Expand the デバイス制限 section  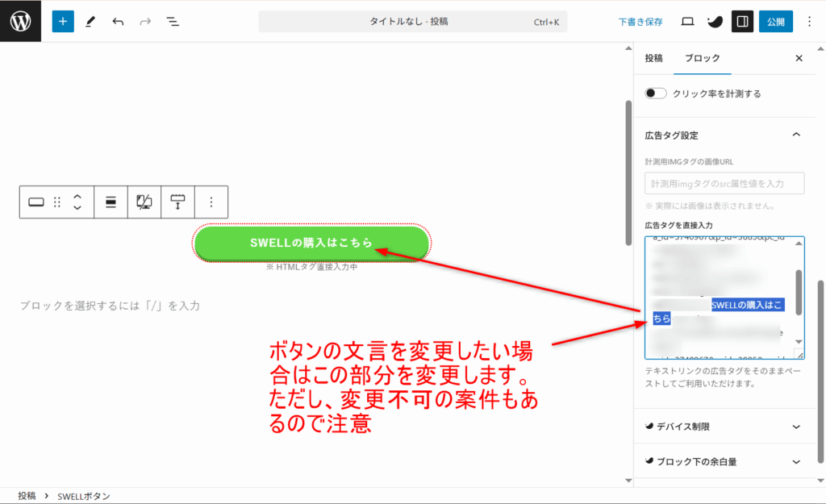[724, 426]
